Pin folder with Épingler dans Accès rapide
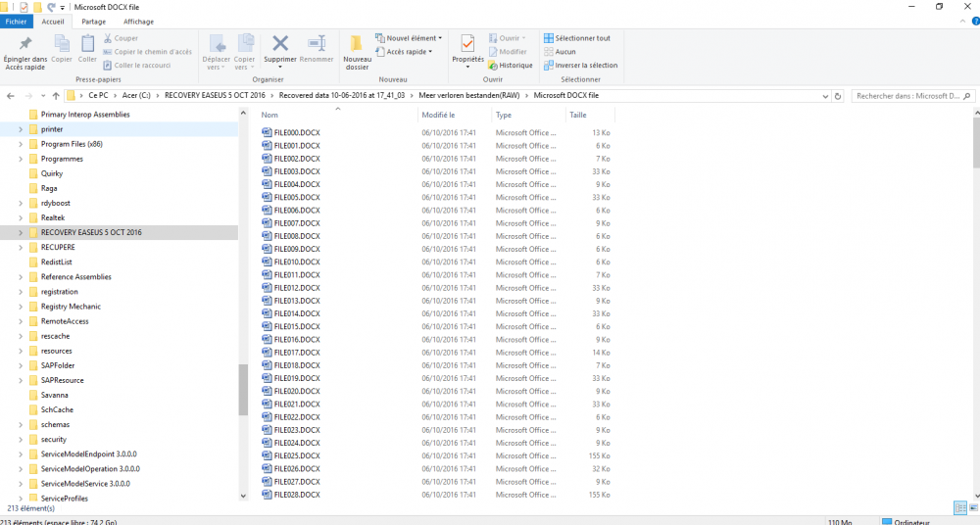This screenshot has height=525, width=980. click(24, 50)
